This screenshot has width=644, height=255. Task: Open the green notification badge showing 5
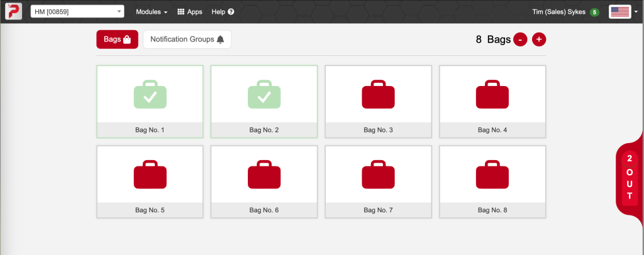pyautogui.click(x=594, y=13)
